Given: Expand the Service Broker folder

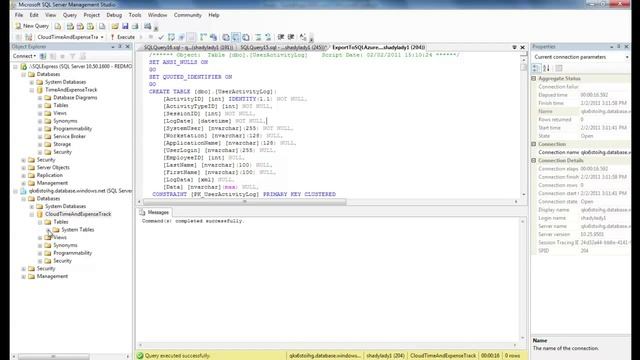Looking at the screenshot, I should 40,137.
